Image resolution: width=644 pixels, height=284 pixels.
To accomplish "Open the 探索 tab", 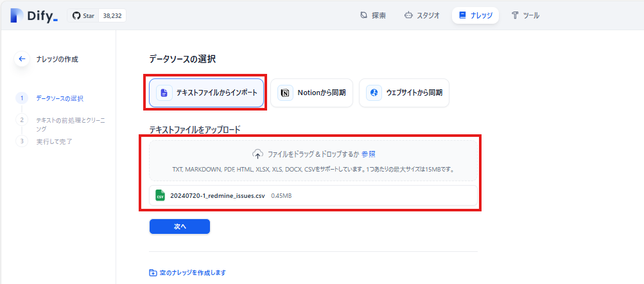I will (373, 15).
